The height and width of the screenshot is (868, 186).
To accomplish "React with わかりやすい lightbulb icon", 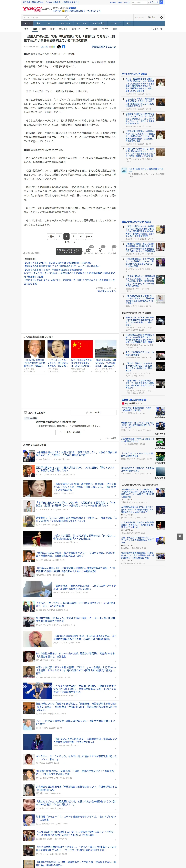I will tap(100, 250).
